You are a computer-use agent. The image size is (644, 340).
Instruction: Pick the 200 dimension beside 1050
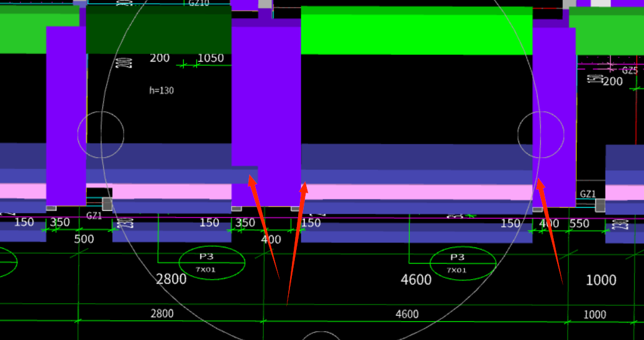pyautogui.click(x=160, y=58)
